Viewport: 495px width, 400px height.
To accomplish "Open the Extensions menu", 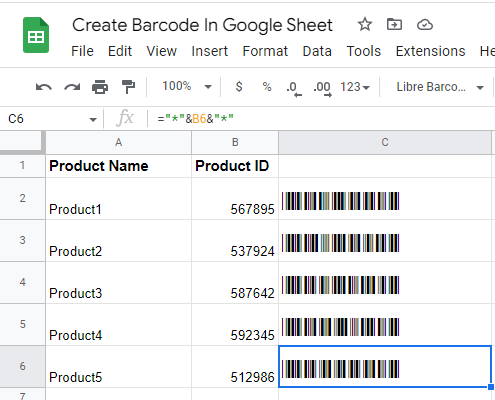I will (x=430, y=51).
